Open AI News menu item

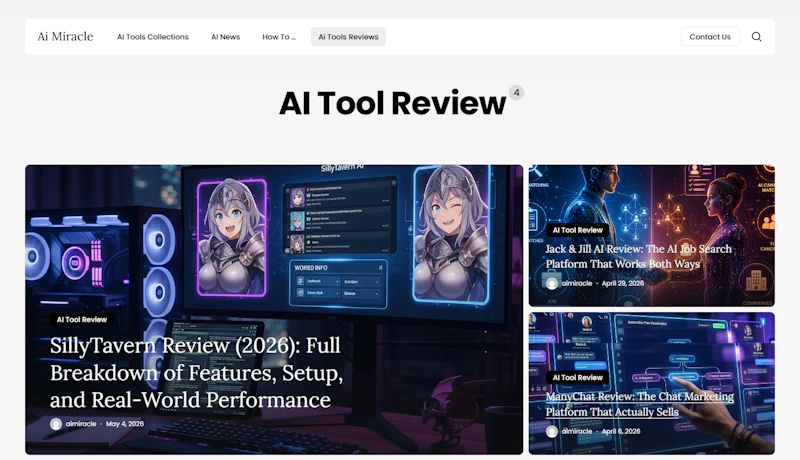pyautogui.click(x=226, y=37)
